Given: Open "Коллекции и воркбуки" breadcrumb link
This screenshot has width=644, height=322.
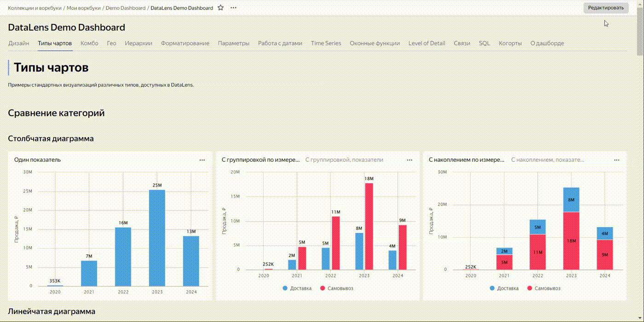Looking at the screenshot, I should [x=34, y=8].
